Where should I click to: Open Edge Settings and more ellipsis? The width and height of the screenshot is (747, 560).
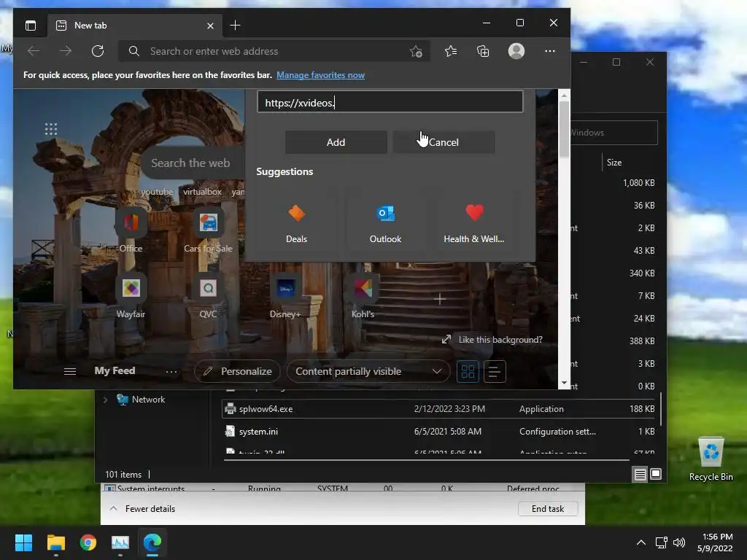(x=550, y=51)
